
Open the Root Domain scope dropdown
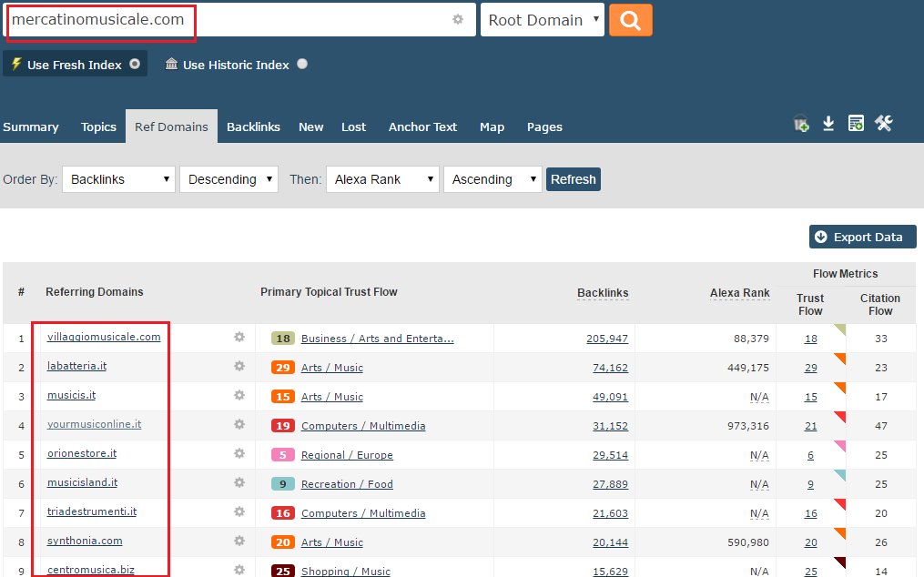point(543,20)
